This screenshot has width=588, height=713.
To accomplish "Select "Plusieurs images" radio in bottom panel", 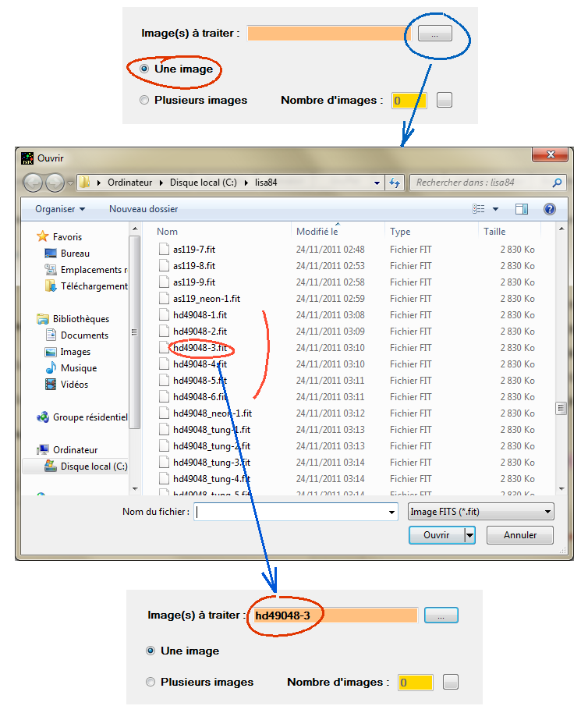I will pos(151,682).
